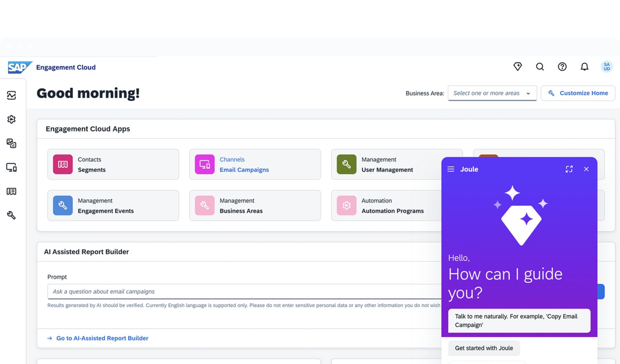620x364 pixels.
Task: Select the channels devices sidebar icon
Action: point(12,167)
